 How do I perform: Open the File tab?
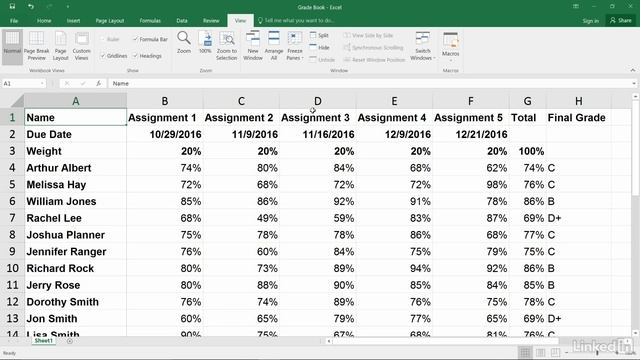click(x=14, y=20)
